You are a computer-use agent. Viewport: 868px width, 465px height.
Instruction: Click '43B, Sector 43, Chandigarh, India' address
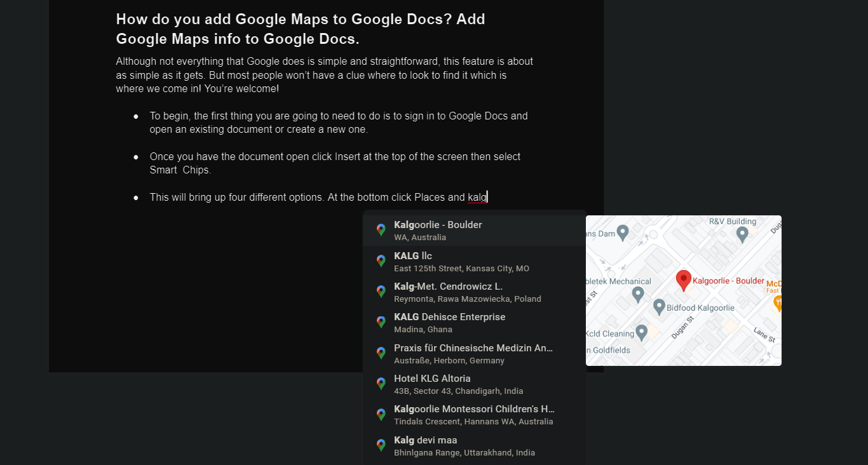tap(459, 391)
